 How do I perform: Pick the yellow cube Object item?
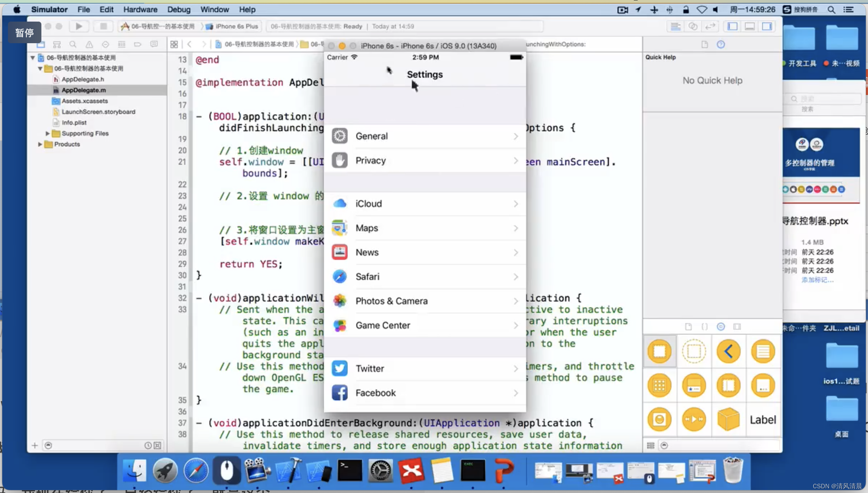(x=728, y=420)
